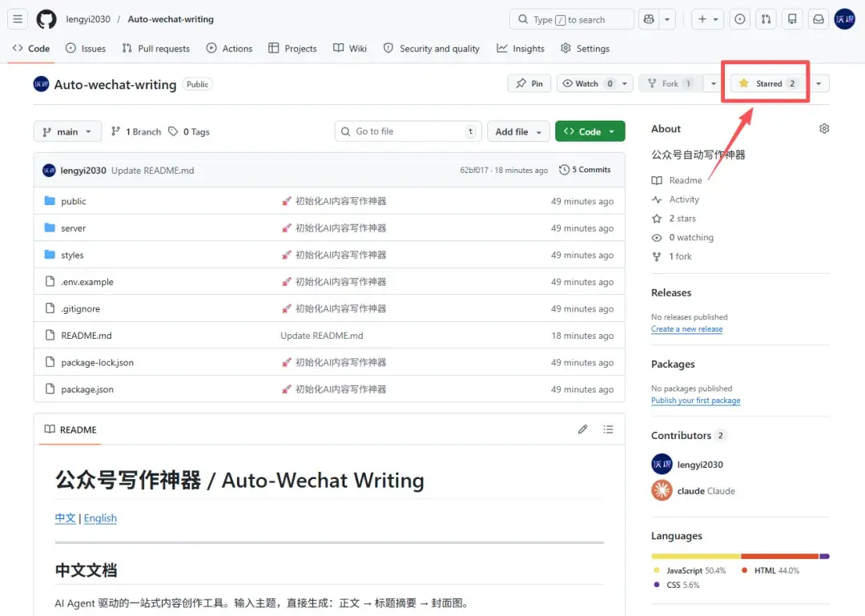This screenshot has height=616, width=865.
Task: Open the repositories icon in header
Action: [792, 19]
